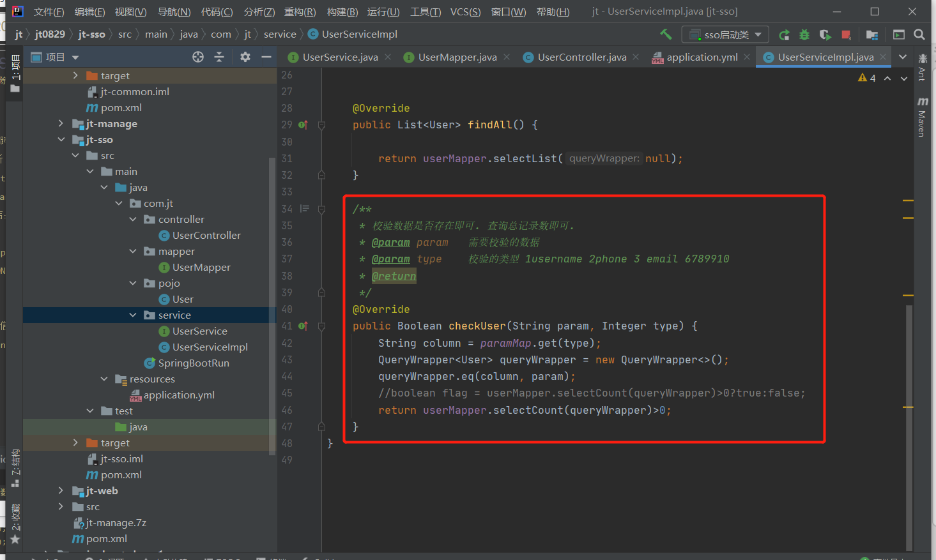The image size is (936, 560).
Task: Open the project view mode dropdown arrow
Action: [x=75, y=57]
